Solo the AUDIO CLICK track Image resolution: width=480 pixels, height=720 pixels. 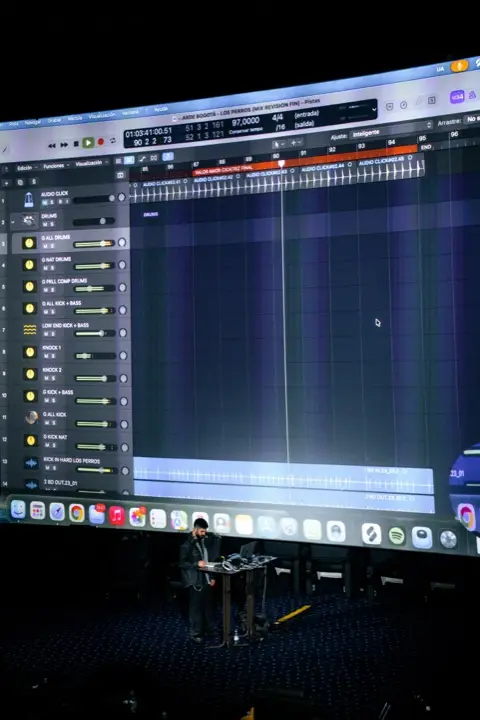tap(52, 202)
